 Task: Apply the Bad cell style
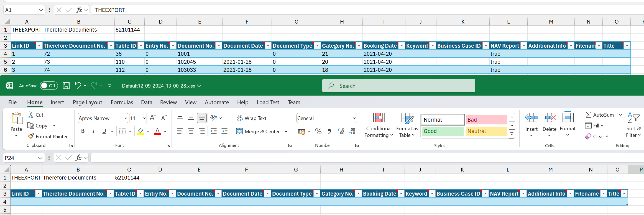[x=486, y=120]
